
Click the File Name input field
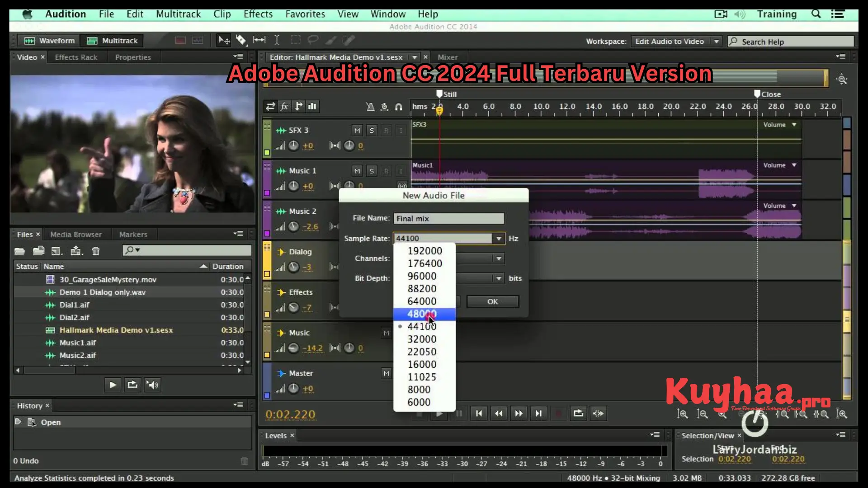point(449,219)
